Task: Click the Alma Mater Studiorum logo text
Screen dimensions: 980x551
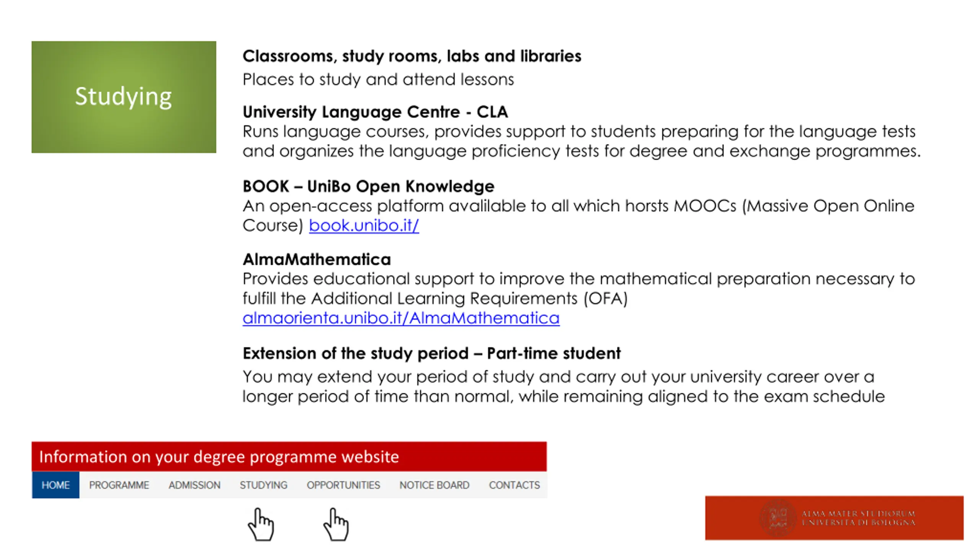Action: [x=858, y=518]
